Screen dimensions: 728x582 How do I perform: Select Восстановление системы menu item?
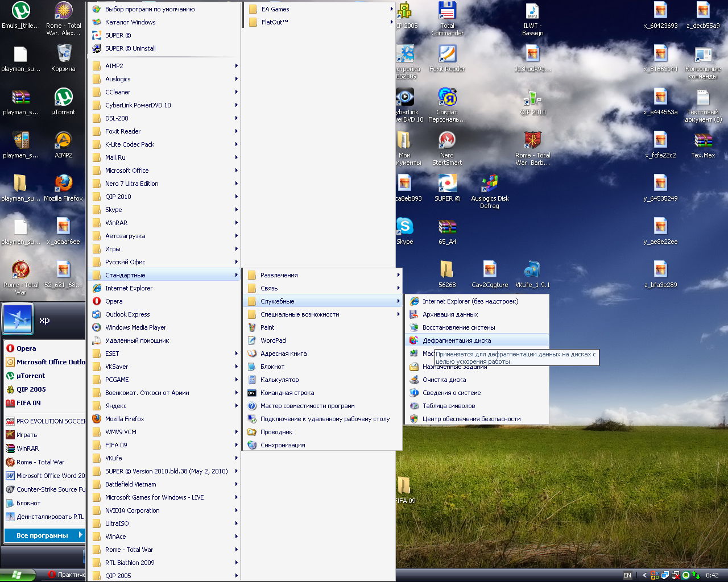pyautogui.click(x=477, y=327)
